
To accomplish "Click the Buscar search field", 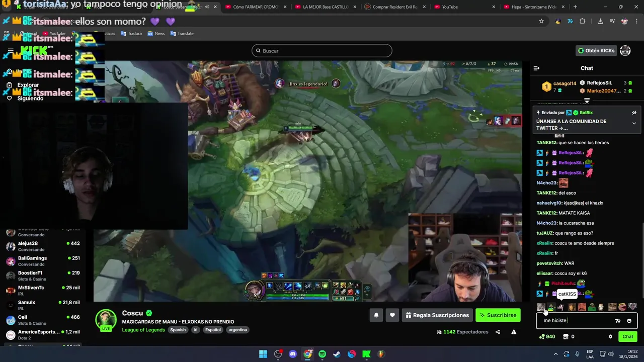I will (322, 51).
